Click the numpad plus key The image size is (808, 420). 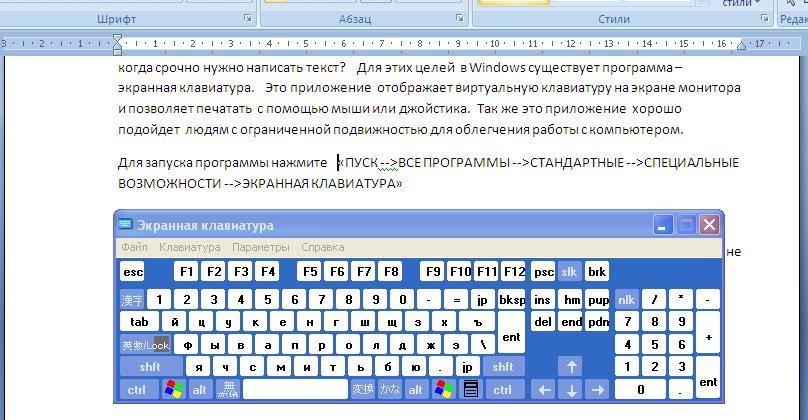(708, 333)
